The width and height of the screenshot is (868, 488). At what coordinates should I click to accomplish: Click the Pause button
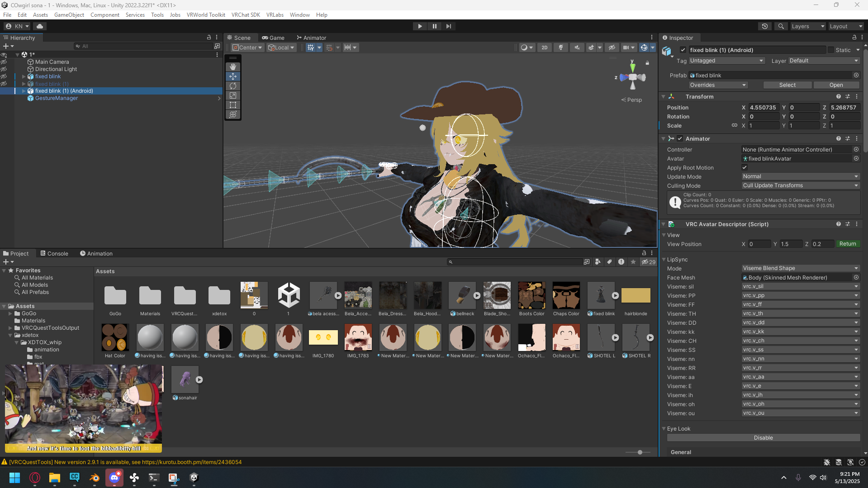(x=434, y=26)
